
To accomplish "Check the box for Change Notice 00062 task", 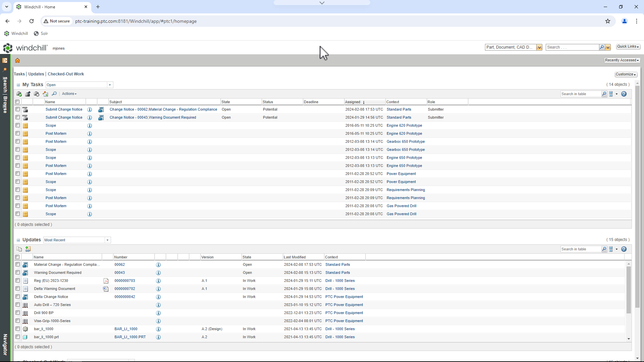I will (17, 109).
